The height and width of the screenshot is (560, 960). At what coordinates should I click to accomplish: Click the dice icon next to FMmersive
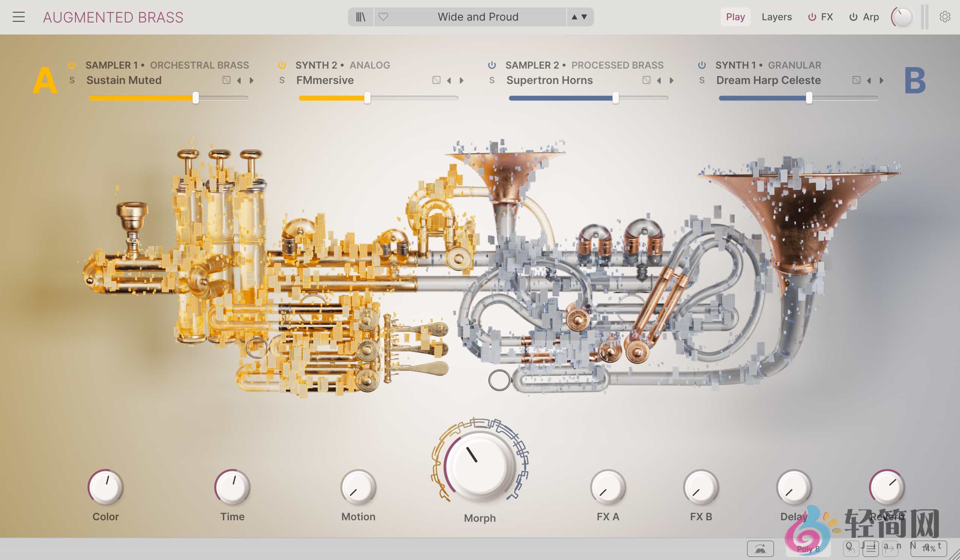437,80
